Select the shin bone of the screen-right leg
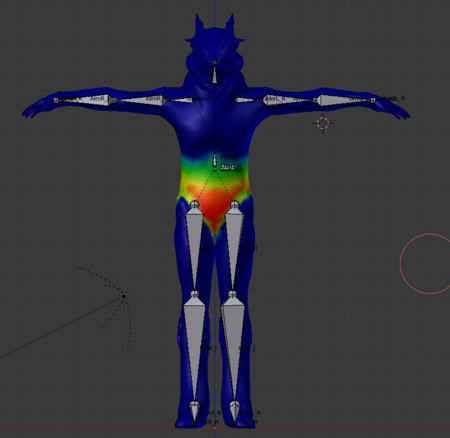This screenshot has height=438, width=450. click(x=233, y=349)
